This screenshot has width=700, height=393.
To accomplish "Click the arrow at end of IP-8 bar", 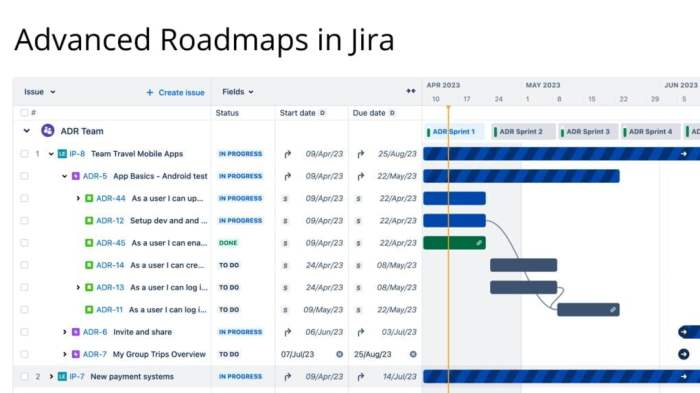I will (x=683, y=154).
